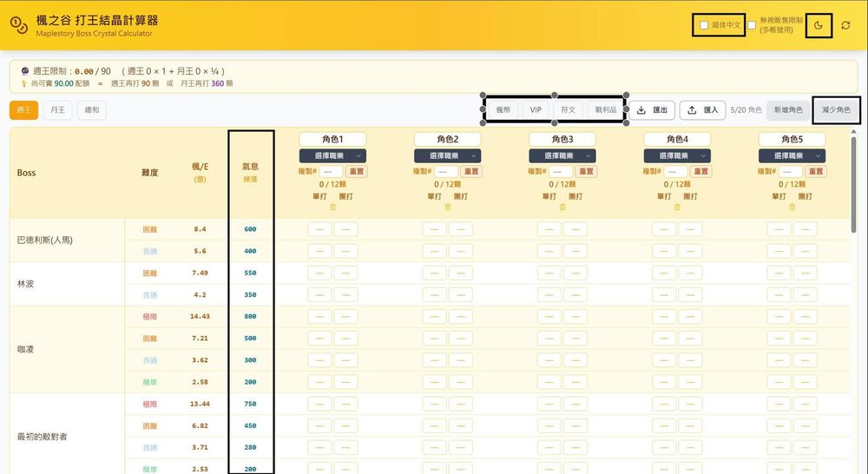Image resolution: width=868 pixels, height=474 pixels.
Task: Toggle dark mode with the moon icon
Action: [x=819, y=25]
